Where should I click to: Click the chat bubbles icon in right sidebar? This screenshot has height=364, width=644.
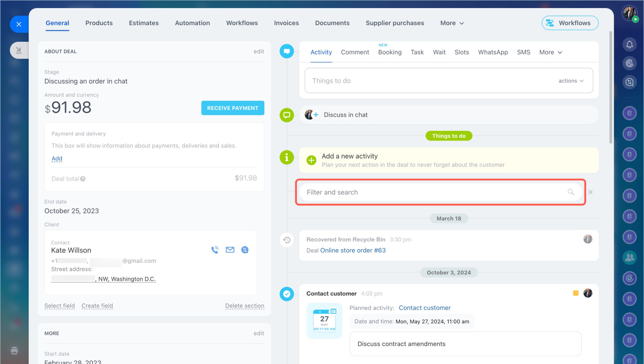[629, 82]
